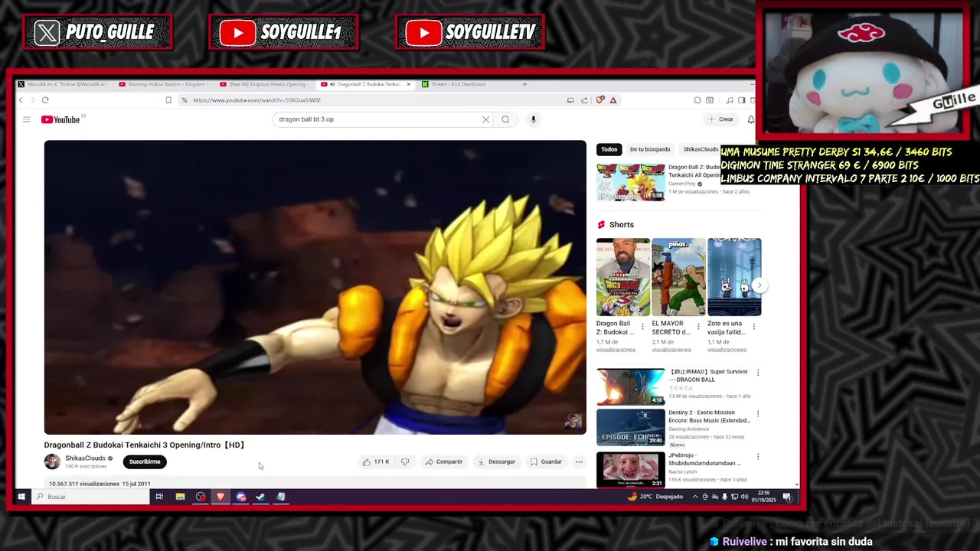Show hidden system tray icons chevron
Image resolution: width=980 pixels, height=551 pixels.
pyautogui.click(x=695, y=497)
